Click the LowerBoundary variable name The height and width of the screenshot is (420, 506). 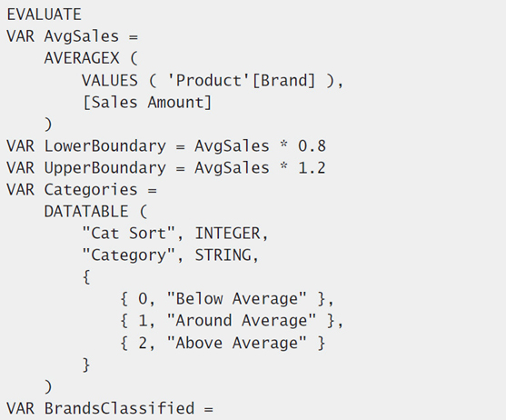(x=105, y=146)
